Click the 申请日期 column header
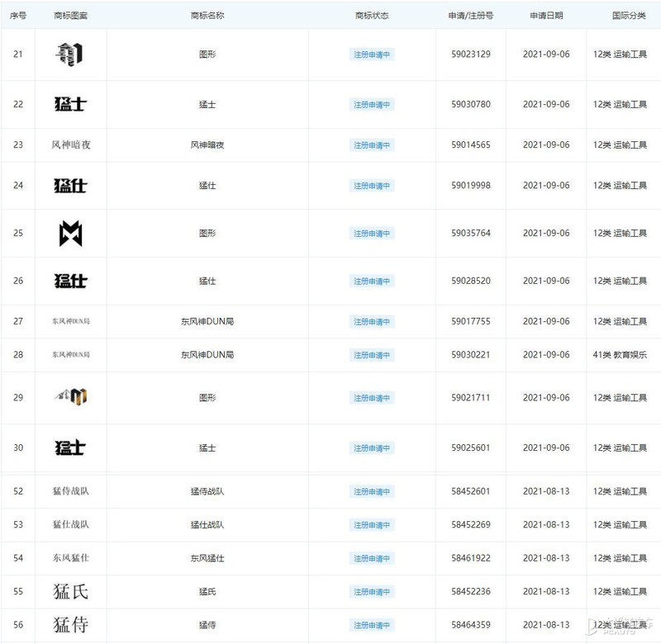Image resolution: width=661 pixels, height=644 pixels. (x=546, y=16)
